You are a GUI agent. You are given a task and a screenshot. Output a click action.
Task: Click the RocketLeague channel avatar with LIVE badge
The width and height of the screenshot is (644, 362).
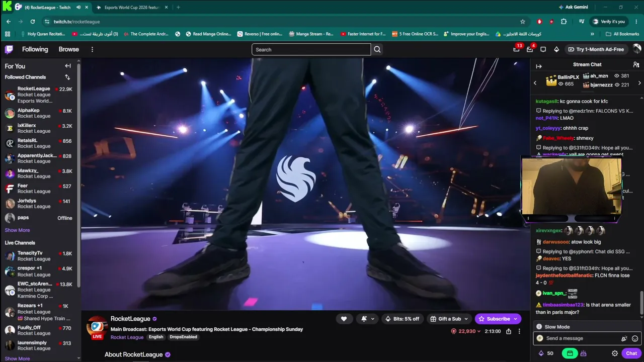[97, 327]
